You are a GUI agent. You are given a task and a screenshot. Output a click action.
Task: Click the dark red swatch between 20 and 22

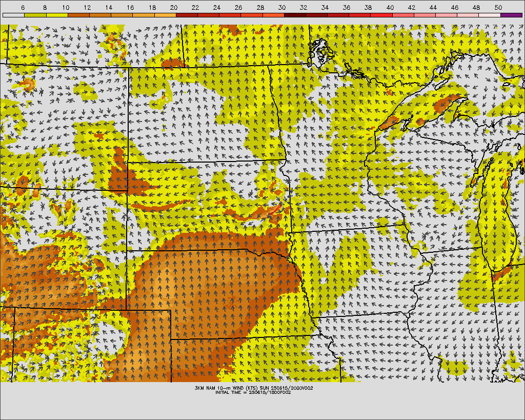(x=187, y=15)
